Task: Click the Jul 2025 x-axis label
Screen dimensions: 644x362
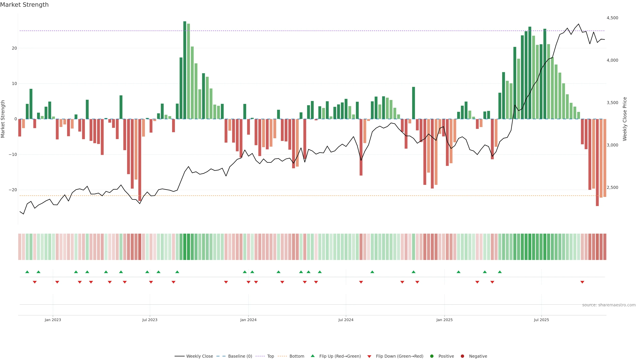Action: pos(541,320)
